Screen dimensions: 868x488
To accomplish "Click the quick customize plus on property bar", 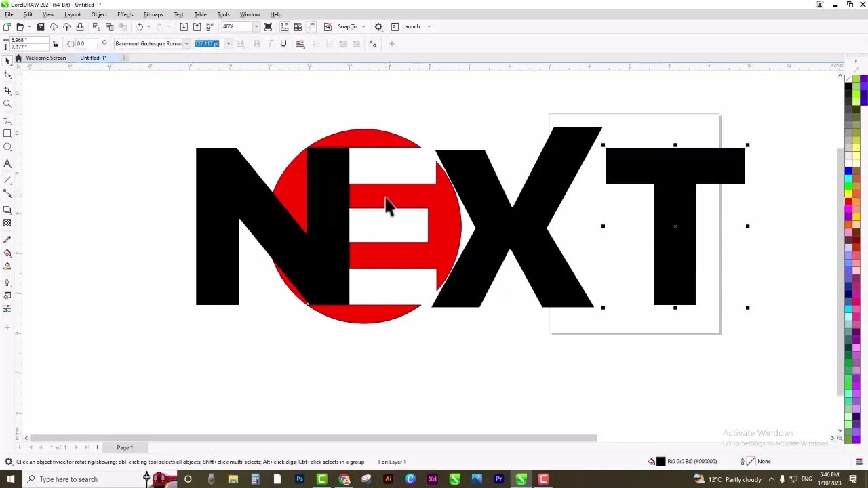I will click(391, 44).
